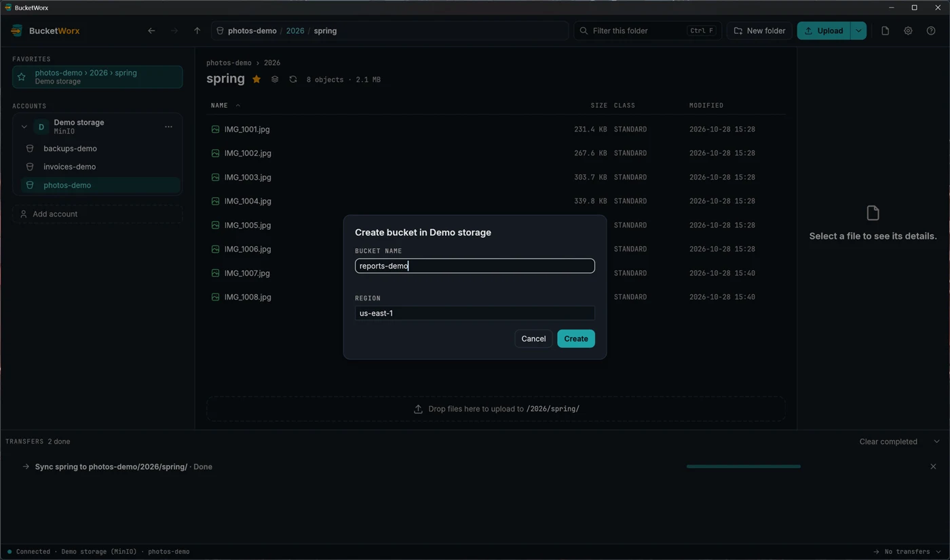The height and width of the screenshot is (560, 950).
Task: Go back with the left arrow button
Action: [x=151, y=31]
